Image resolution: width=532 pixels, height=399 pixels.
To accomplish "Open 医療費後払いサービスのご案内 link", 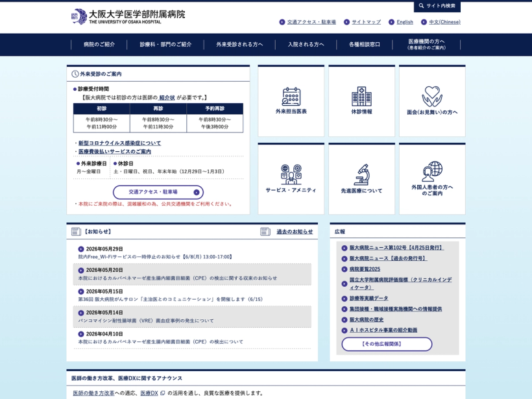I will (x=115, y=152).
